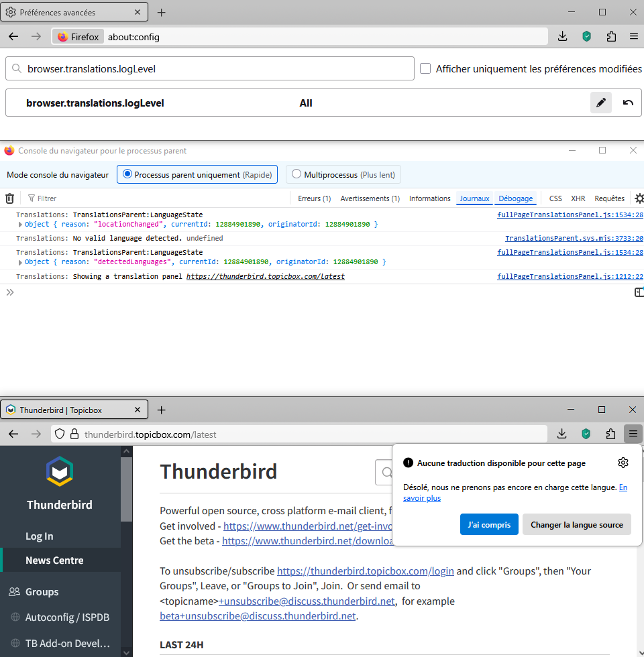Close the Thunderbird | Topicbox tab

137,410
